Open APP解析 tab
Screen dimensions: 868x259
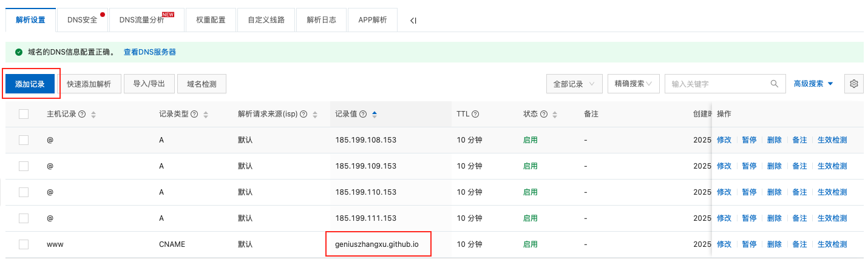coord(373,20)
